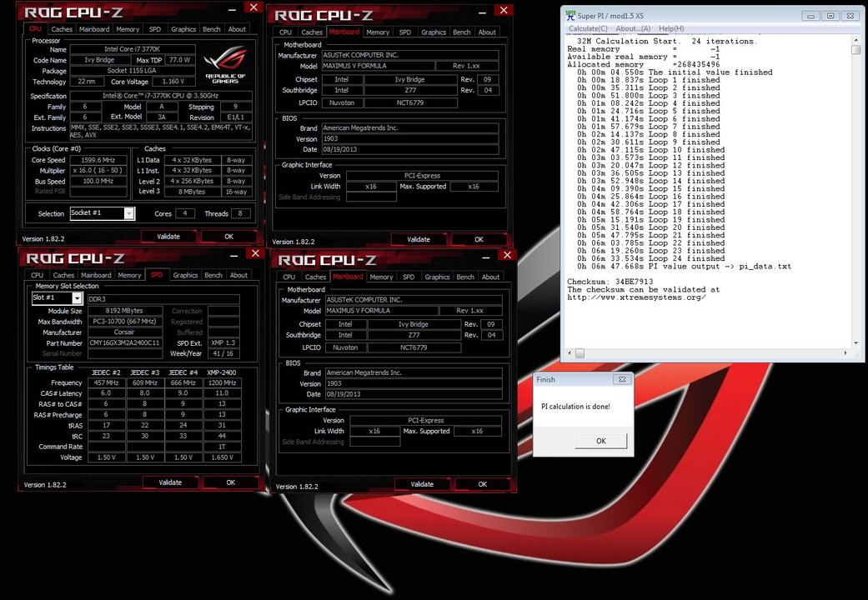Image resolution: width=868 pixels, height=600 pixels.
Task: Open Mainboard tab in CPU-tab CPU-Z window
Action: point(94,29)
